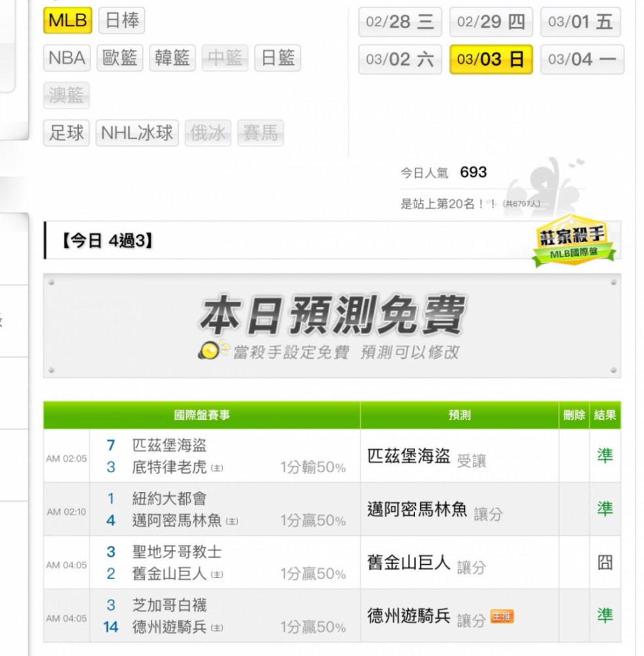Click the 囧 result for the 舊金山巨人 game

(x=605, y=562)
